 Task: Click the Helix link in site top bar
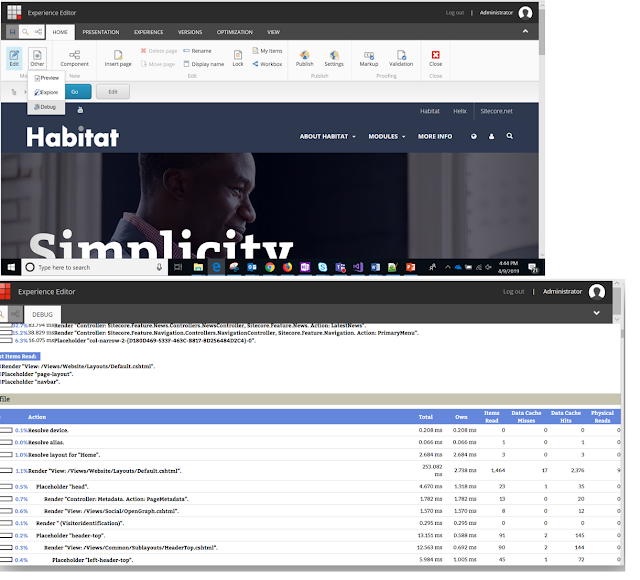[x=460, y=111]
